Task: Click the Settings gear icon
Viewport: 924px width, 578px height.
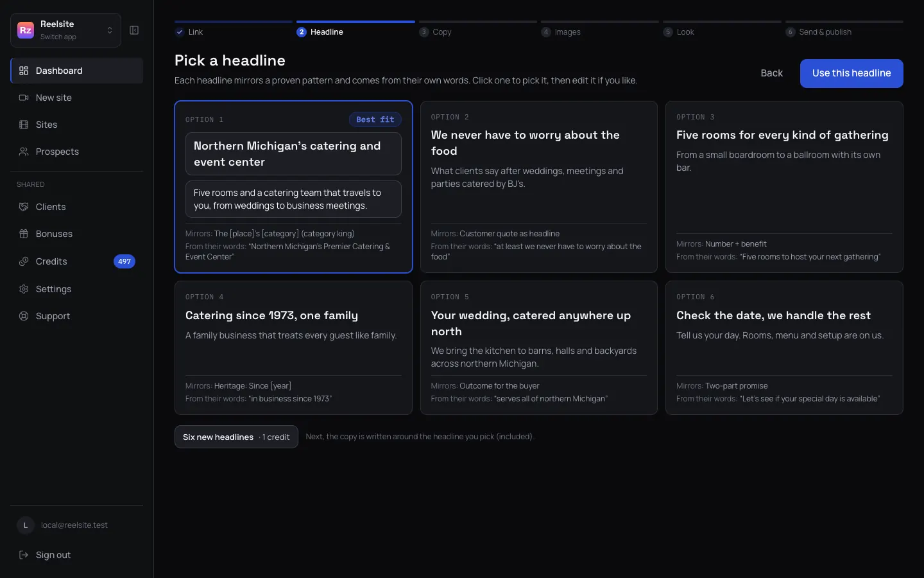Action: 24,289
